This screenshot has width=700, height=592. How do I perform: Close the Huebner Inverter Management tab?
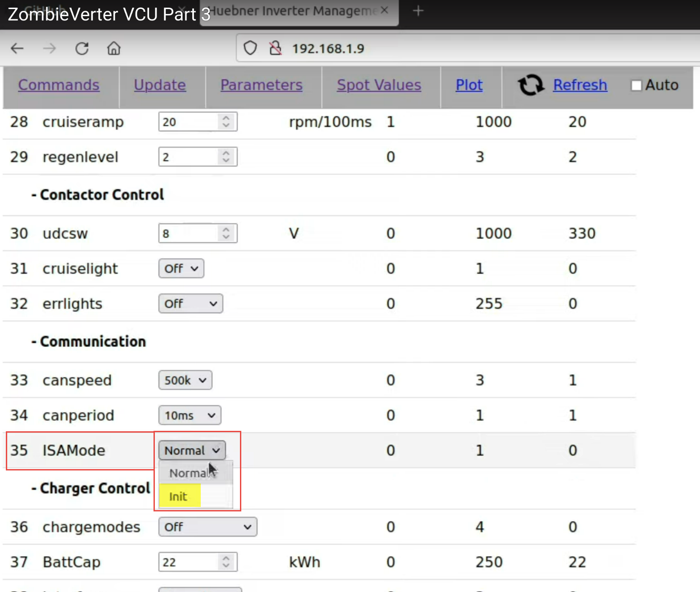point(384,11)
